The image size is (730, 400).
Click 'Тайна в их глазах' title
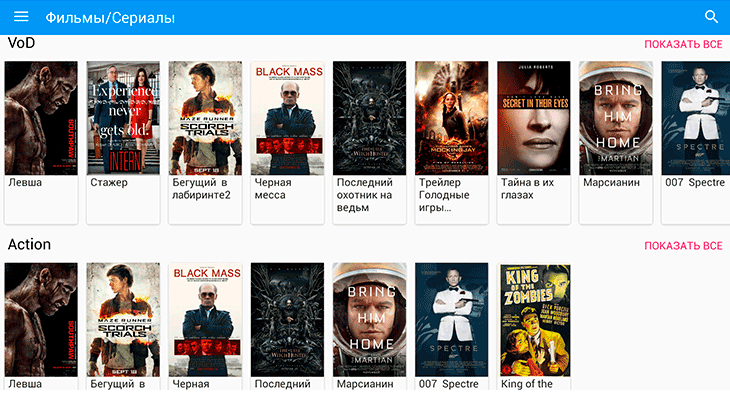[x=527, y=189]
